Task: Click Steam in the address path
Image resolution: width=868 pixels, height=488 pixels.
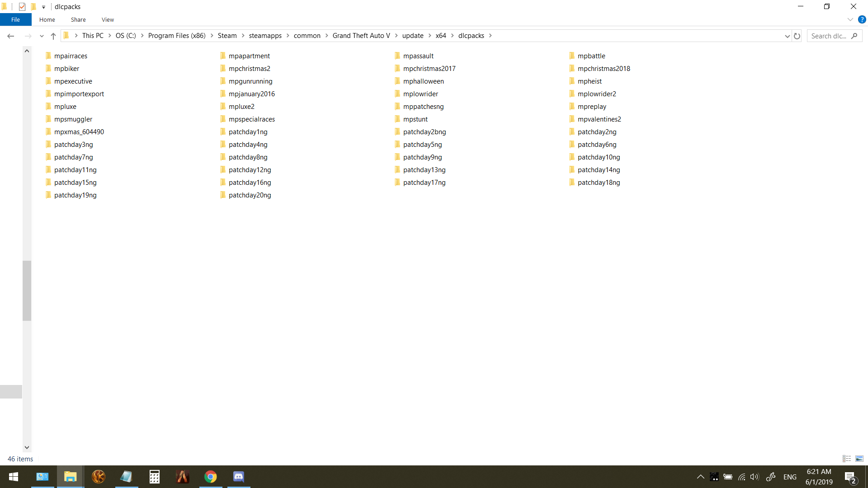Action: point(227,36)
